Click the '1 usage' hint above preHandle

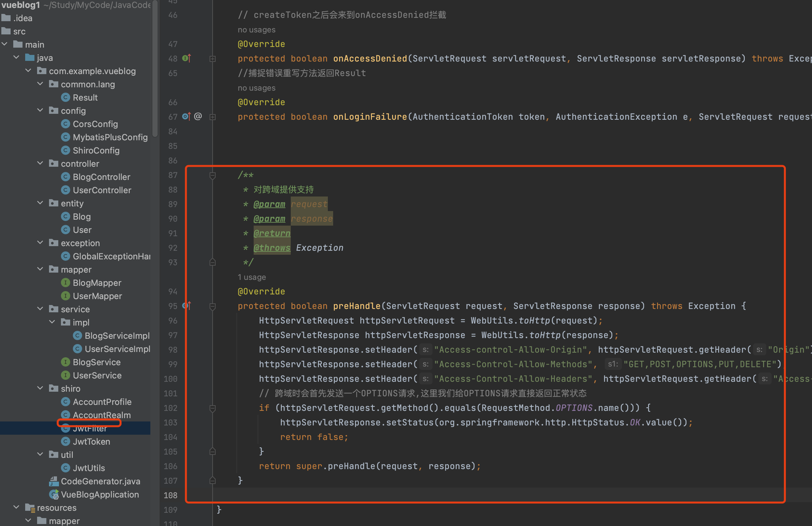252,277
